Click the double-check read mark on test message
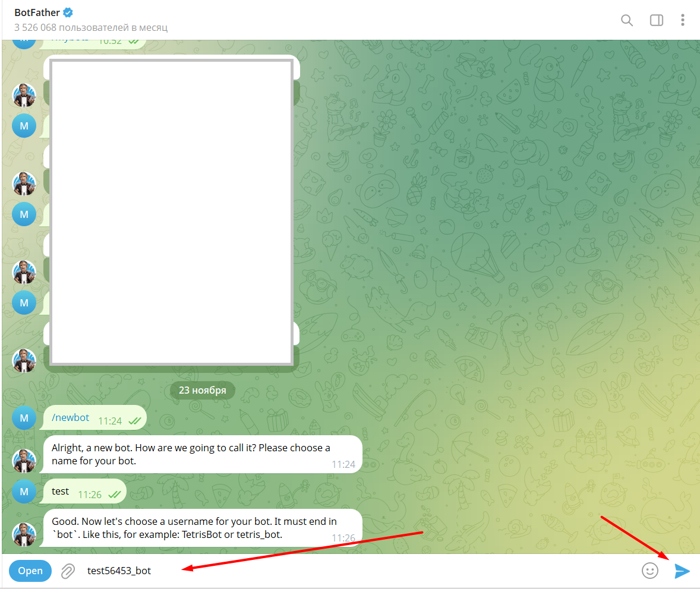Screen dimensions: 700x589 coord(115,495)
